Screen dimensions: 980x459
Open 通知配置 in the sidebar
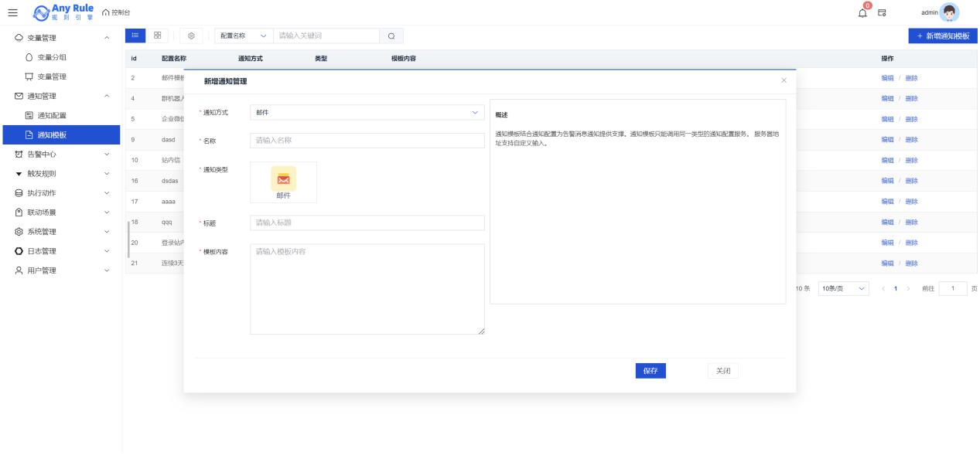pos(51,115)
